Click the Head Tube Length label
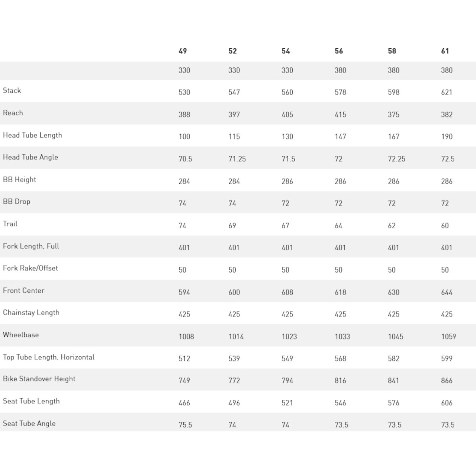The image size is (476, 476). (32, 135)
